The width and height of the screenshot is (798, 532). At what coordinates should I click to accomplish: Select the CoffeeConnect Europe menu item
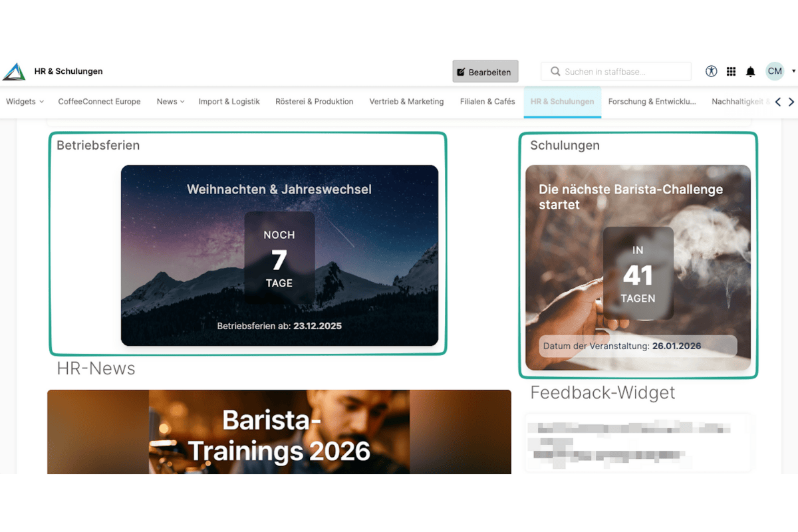99,101
